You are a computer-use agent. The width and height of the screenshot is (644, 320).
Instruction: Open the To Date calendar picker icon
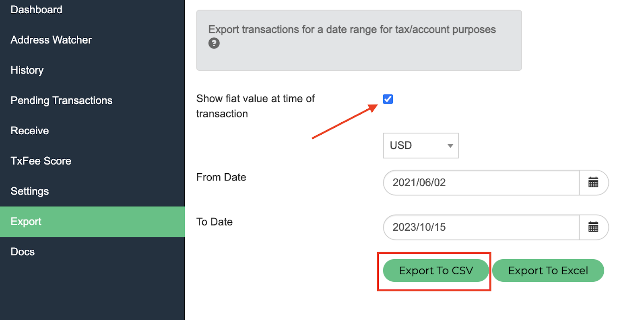(593, 227)
